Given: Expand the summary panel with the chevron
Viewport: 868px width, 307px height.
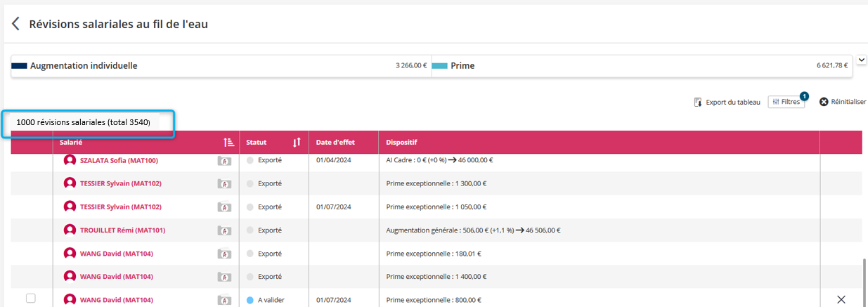Looking at the screenshot, I should pyautogui.click(x=862, y=60).
